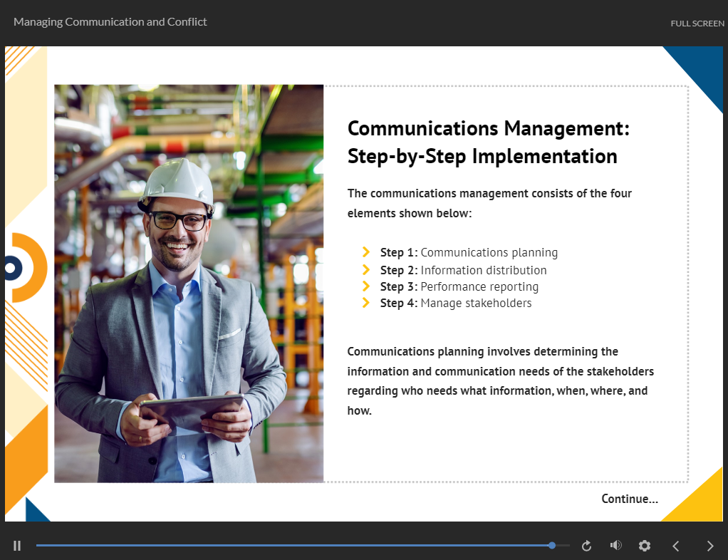Pause the lesson playback

pyautogui.click(x=17, y=546)
